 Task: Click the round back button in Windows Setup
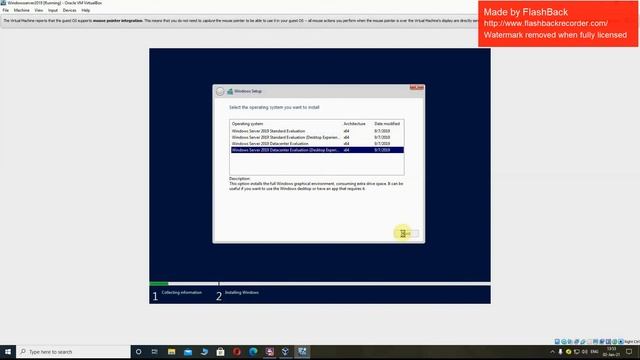pos(220,91)
